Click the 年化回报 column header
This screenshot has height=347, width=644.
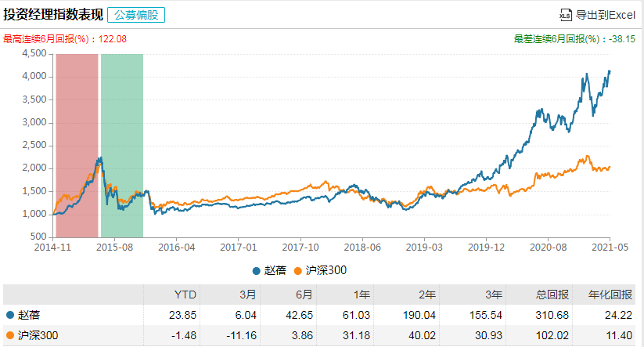click(610, 295)
